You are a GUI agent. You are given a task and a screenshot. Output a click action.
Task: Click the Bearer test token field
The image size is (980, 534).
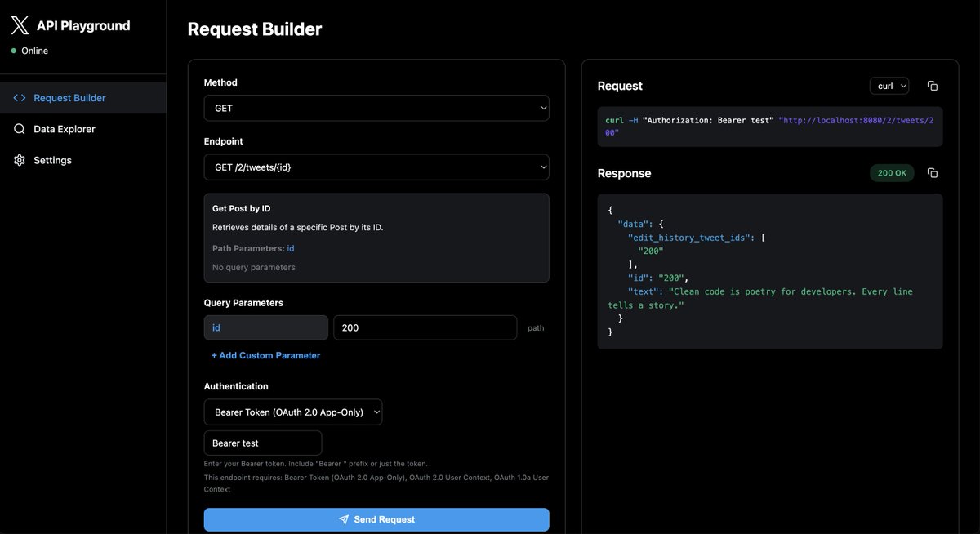[x=263, y=443]
